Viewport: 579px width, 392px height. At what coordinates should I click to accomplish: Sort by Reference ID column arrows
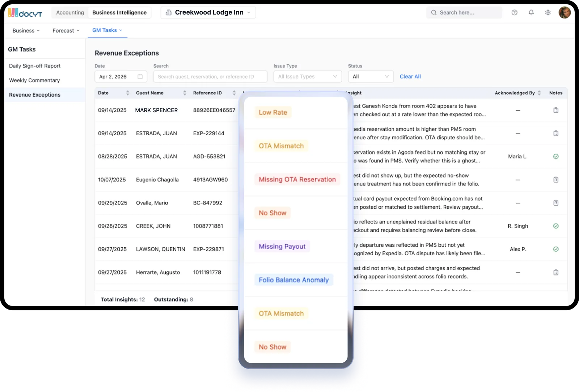[x=234, y=93]
